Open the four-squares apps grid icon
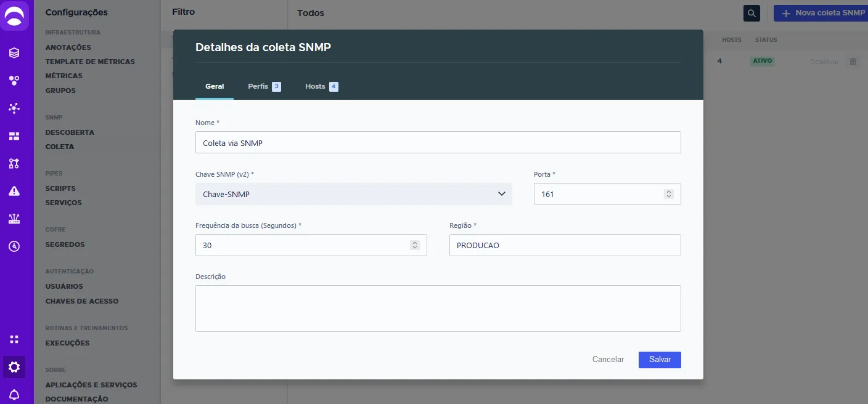The height and width of the screenshot is (404, 868). coord(14,339)
